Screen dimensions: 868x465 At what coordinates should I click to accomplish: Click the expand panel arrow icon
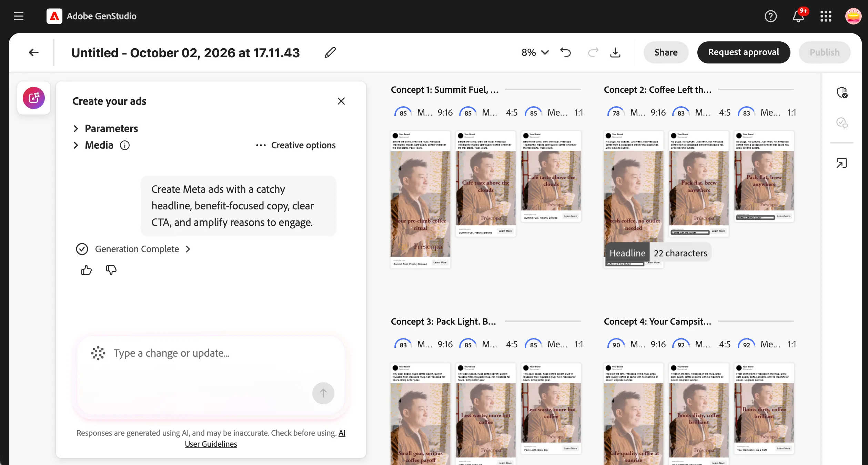pyautogui.click(x=842, y=163)
